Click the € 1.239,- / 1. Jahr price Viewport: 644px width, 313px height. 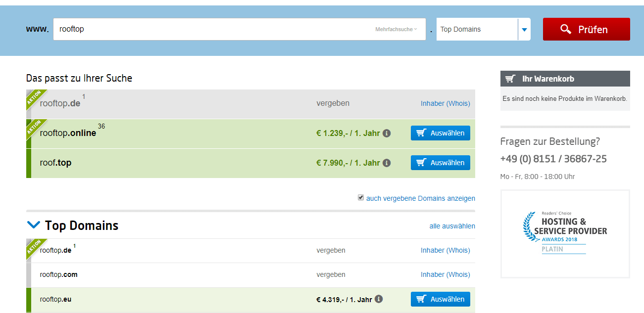(348, 134)
